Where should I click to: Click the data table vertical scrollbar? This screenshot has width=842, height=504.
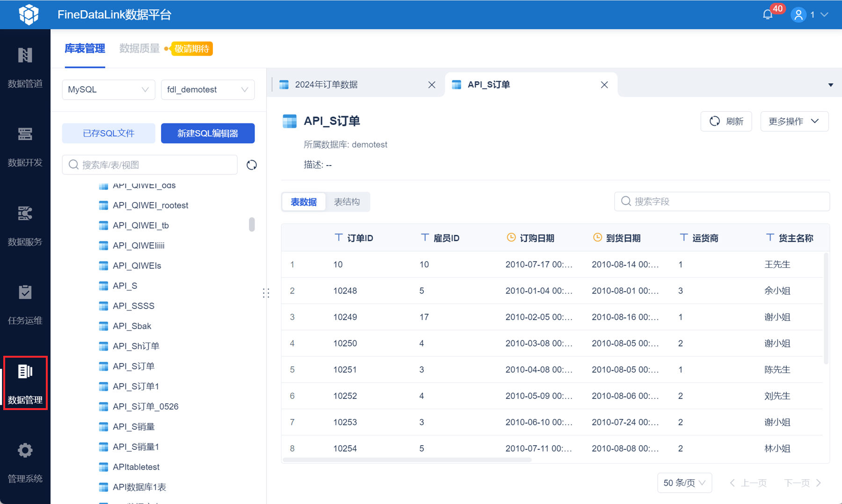826,309
